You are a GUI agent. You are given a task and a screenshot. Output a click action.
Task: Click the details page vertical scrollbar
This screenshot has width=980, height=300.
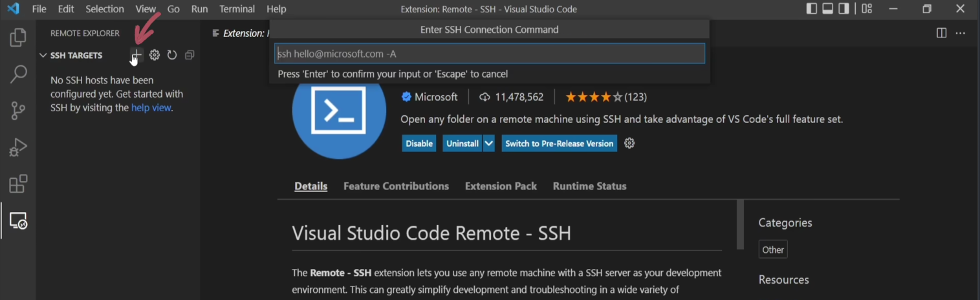tap(740, 224)
